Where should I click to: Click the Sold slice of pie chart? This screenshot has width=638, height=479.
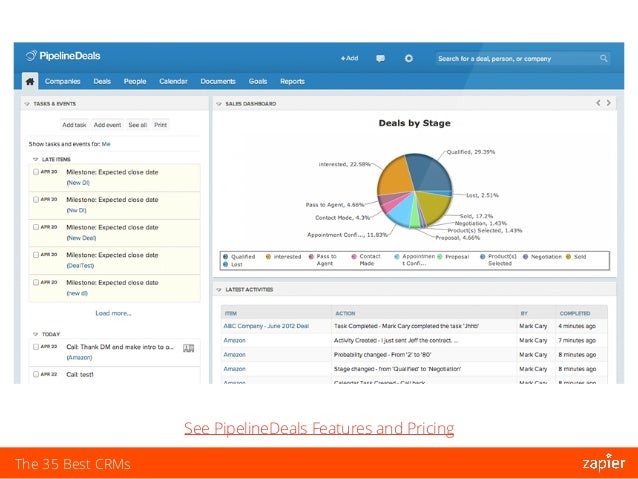tap(433, 207)
